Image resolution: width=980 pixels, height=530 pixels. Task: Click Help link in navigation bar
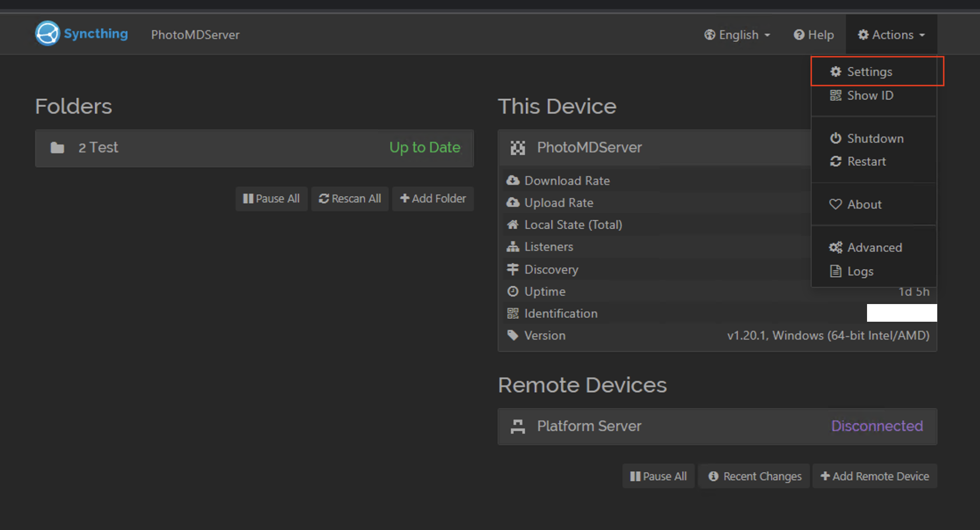tap(814, 35)
